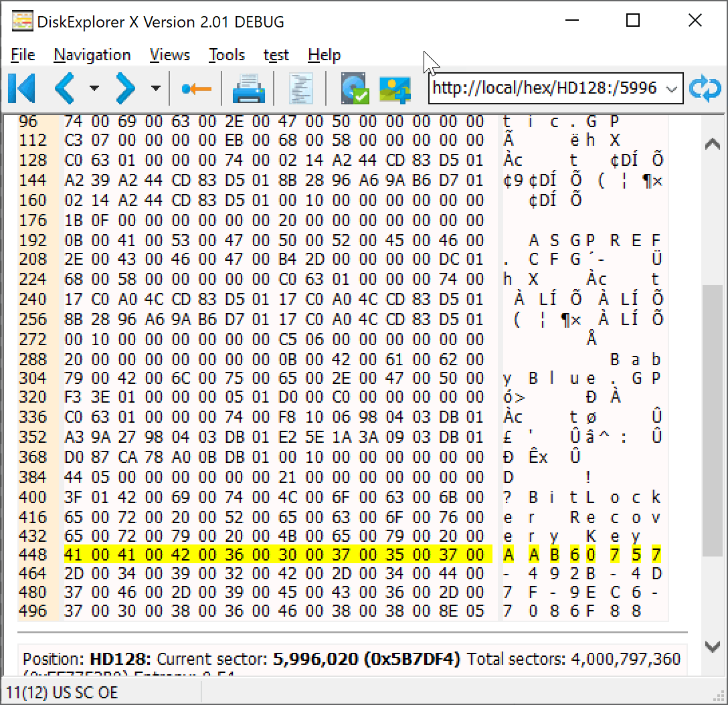
Task: Open the address bar dropdown list
Action: pos(673,88)
